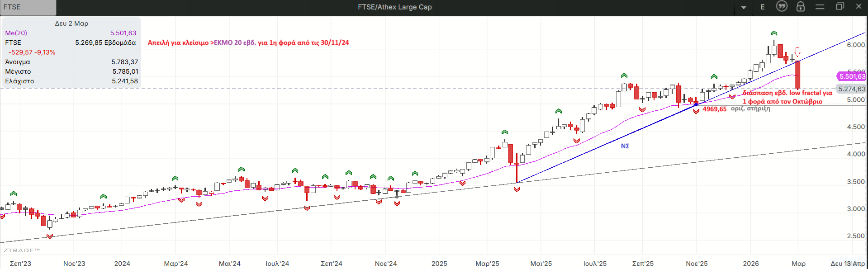
Task: Select the hollow red down-arrow annotation
Action: click(x=797, y=52)
